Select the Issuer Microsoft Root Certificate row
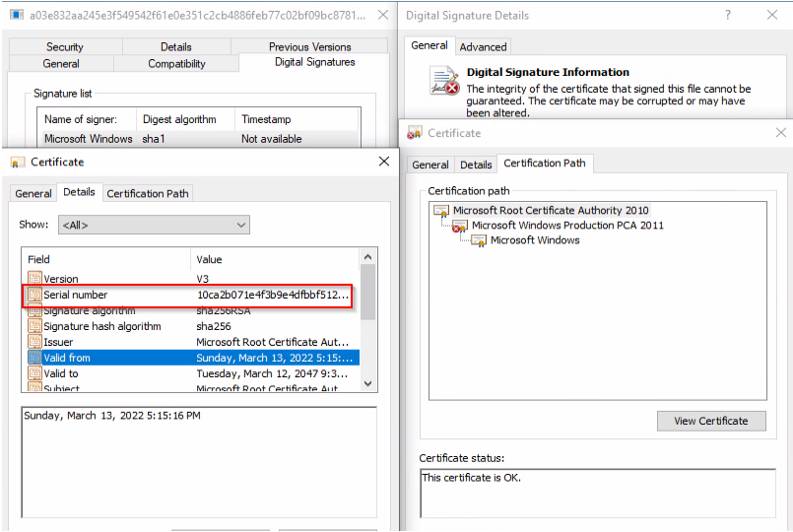Viewport: 793px width, 532px height. tap(192, 342)
